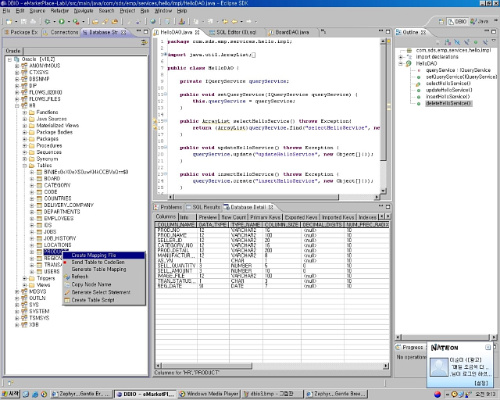Screen dimensions: 500x400
Task: Expand the EMPLOYEES table node
Action: point(32,219)
